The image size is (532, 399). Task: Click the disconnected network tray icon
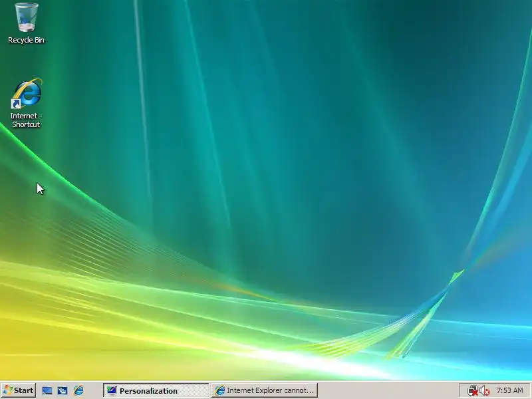tap(472, 391)
